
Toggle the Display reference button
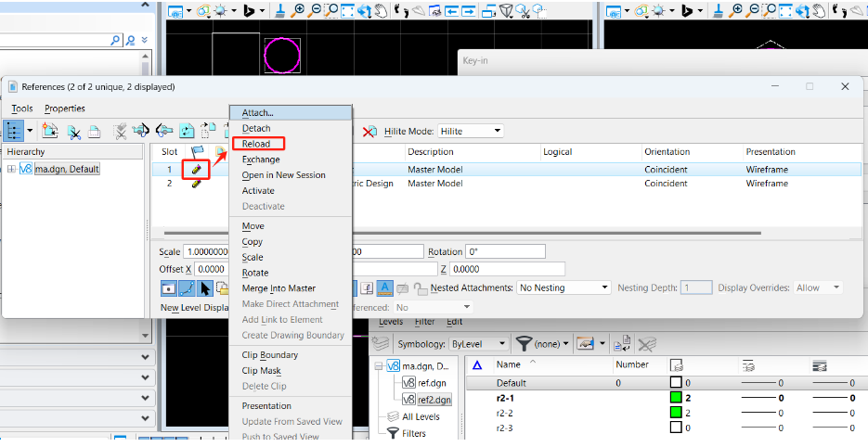click(170, 287)
